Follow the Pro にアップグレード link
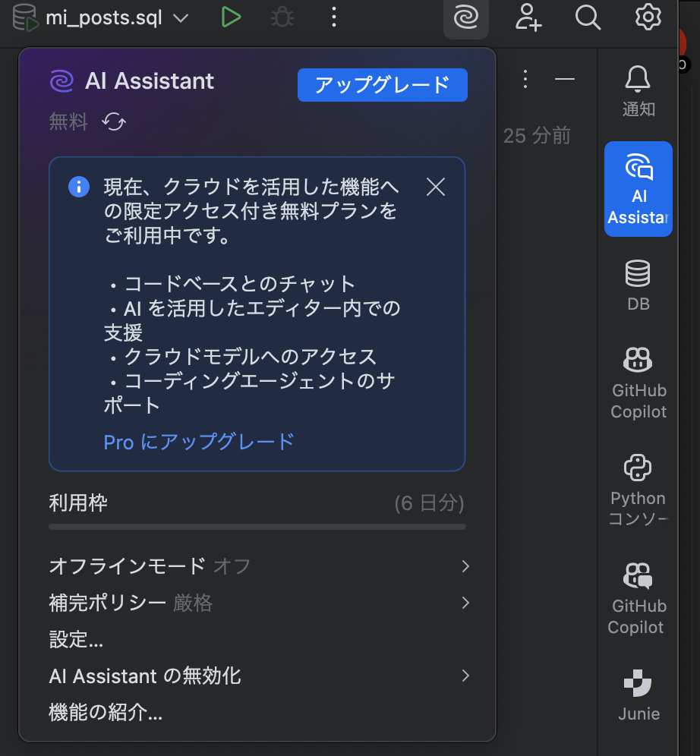Screen dimensions: 700x756 point(199,442)
